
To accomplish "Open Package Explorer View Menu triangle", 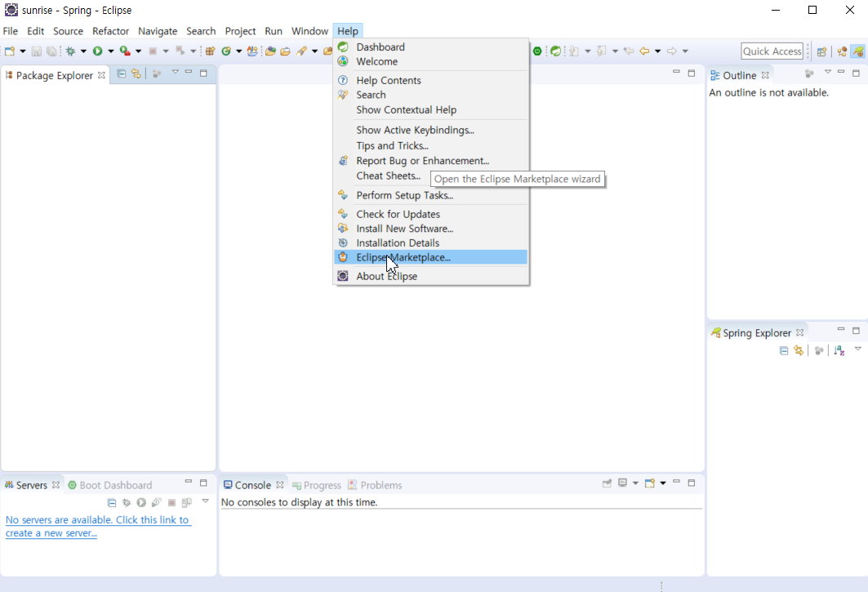I will [175, 72].
